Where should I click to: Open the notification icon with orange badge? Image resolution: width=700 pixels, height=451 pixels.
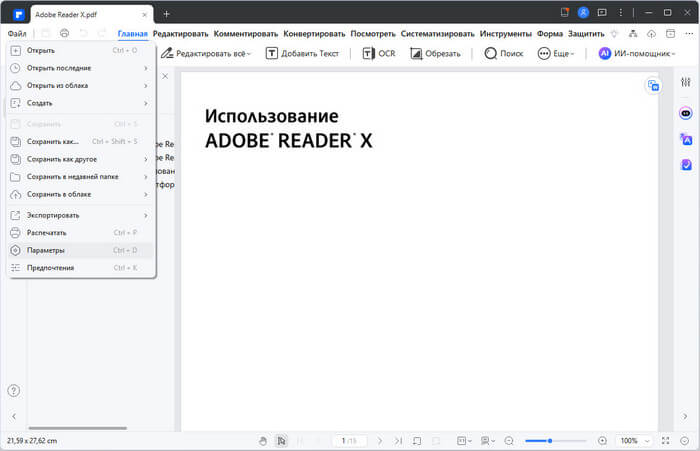point(565,13)
